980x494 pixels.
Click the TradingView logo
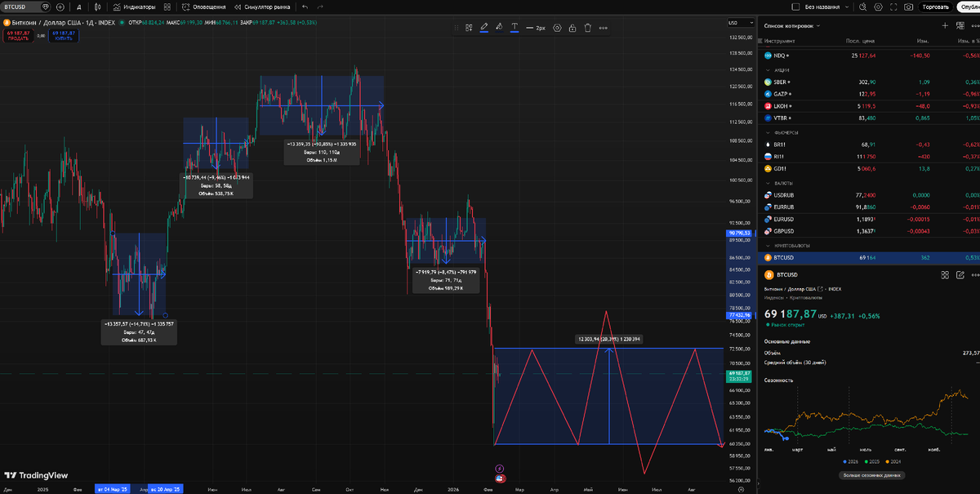coord(36,475)
